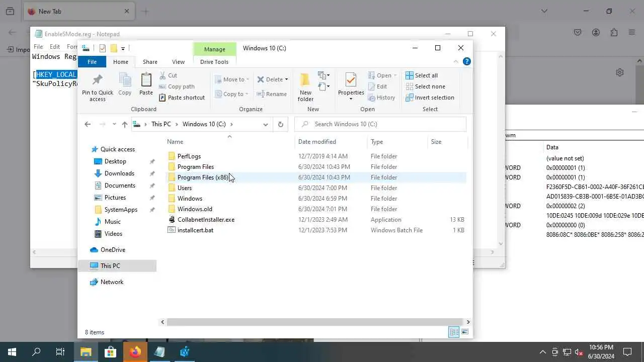
Task: Open File Explorer on taskbar
Action: pos(86,352)
